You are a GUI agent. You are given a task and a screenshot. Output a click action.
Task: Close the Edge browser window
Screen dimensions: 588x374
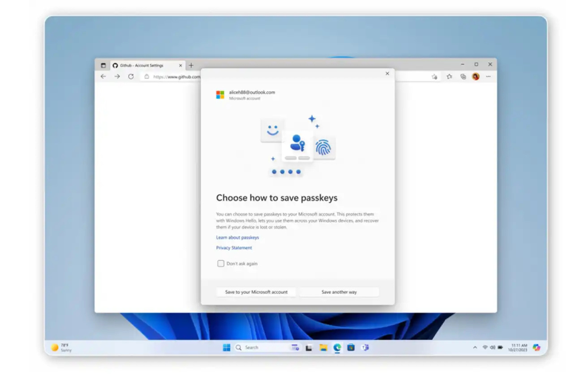[490, 64]
